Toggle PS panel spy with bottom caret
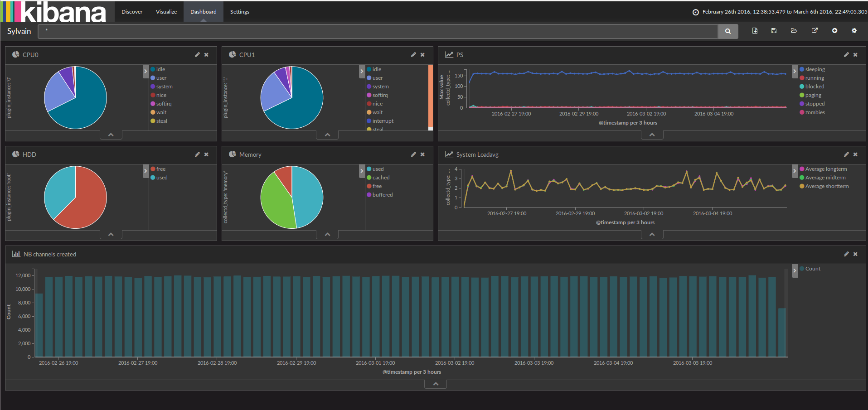Image resolution: width=868 pixels, height=410 pixels. click(x=652, y=135)
